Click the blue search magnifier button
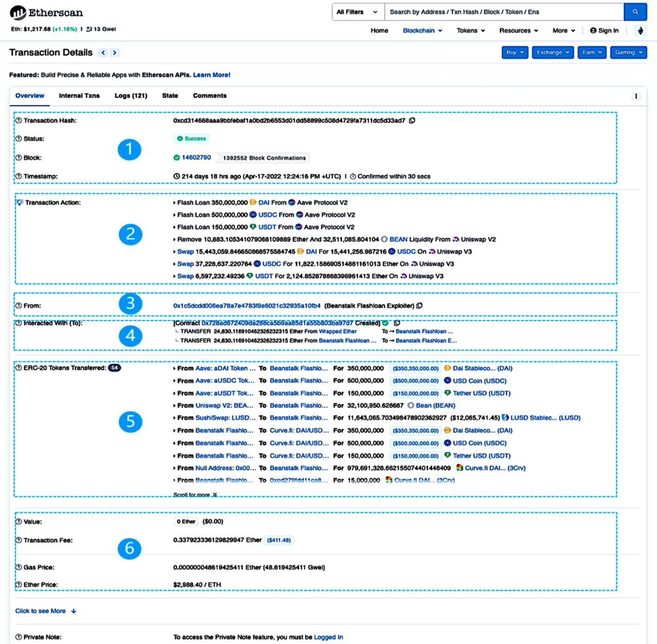The image size is (657, 644). click(635, 12)
